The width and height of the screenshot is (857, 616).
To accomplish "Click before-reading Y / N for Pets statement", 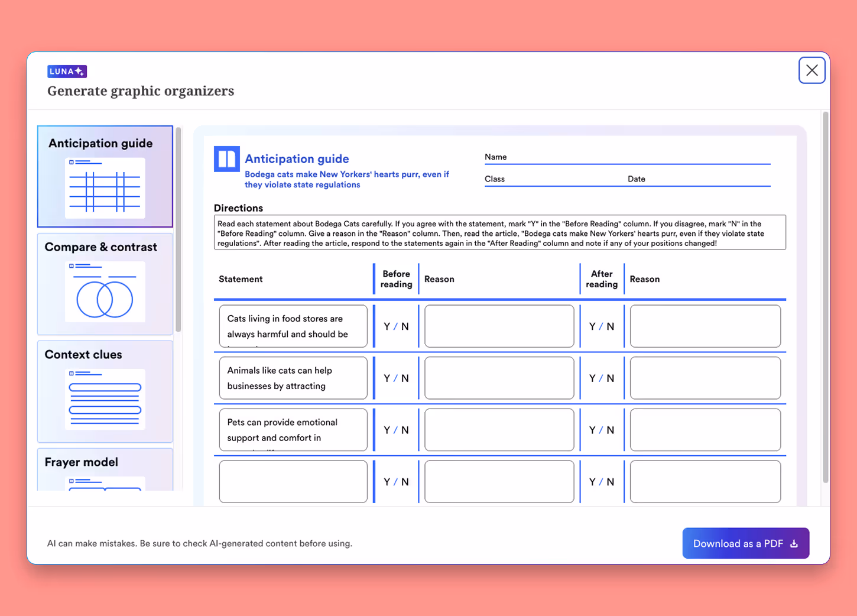I will coord(396,430).
